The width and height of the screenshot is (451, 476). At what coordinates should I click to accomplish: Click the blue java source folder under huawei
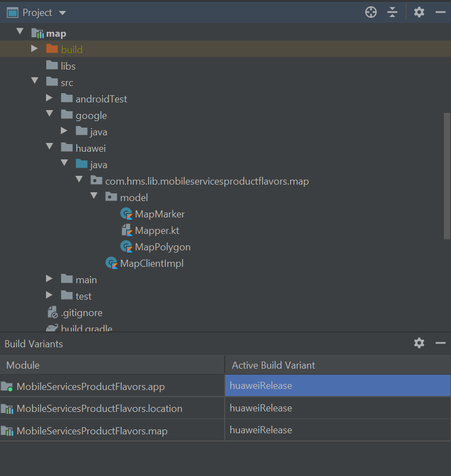coord(82,164)
